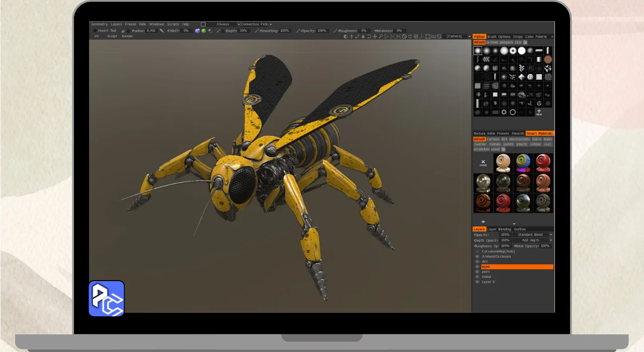Choose the gear-shaped alpha brush

(x=504, y=112)
